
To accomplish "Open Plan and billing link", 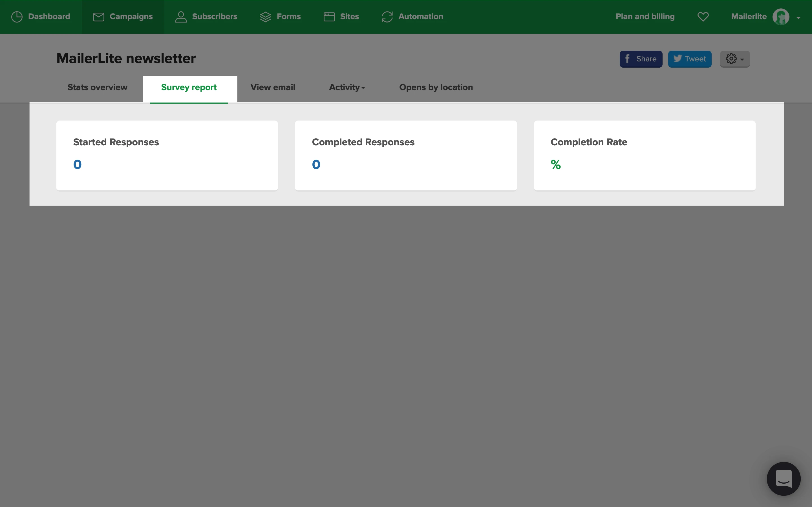I will point(645,17).
